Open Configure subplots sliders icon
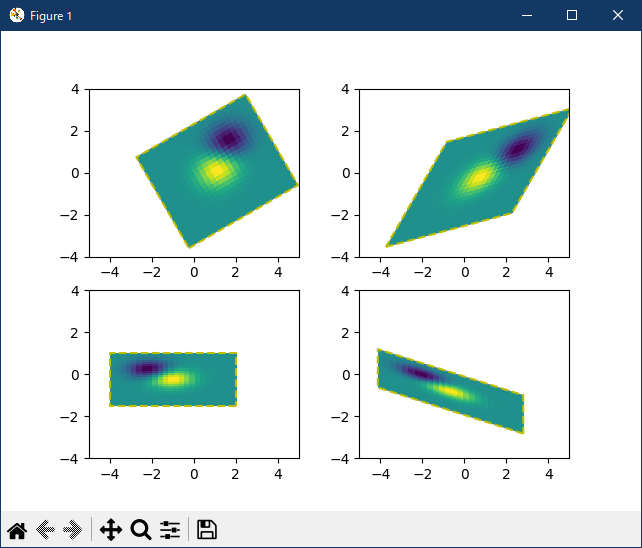 click(170, 530)
